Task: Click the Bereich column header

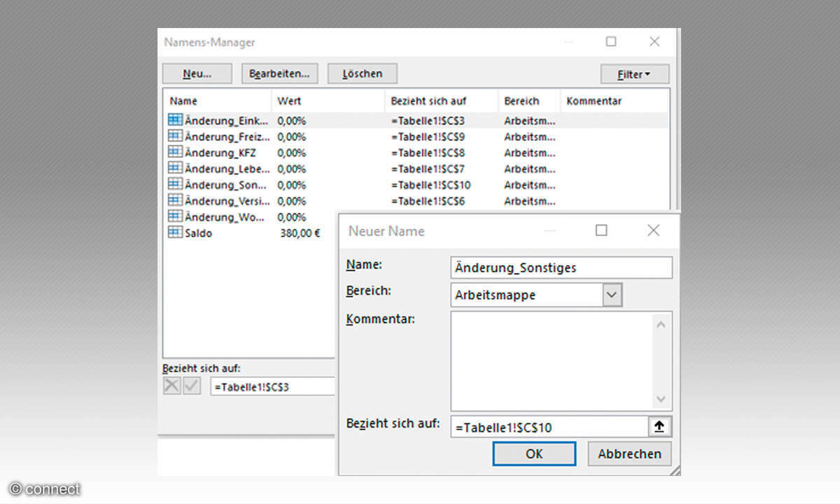Action: click(529, 101)
